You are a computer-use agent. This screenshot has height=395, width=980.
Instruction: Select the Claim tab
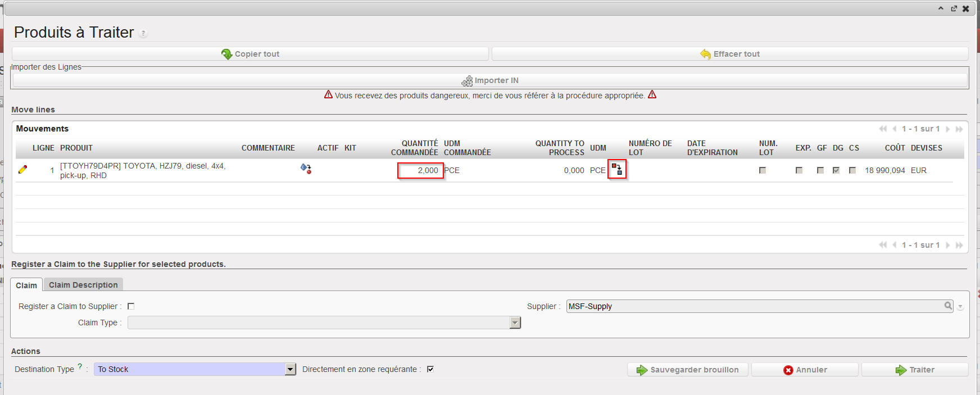click(26, 285)
